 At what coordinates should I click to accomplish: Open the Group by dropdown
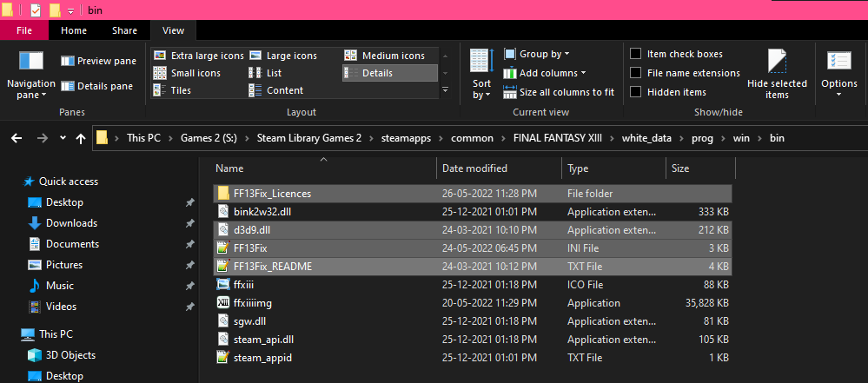[x=536, y=54]
